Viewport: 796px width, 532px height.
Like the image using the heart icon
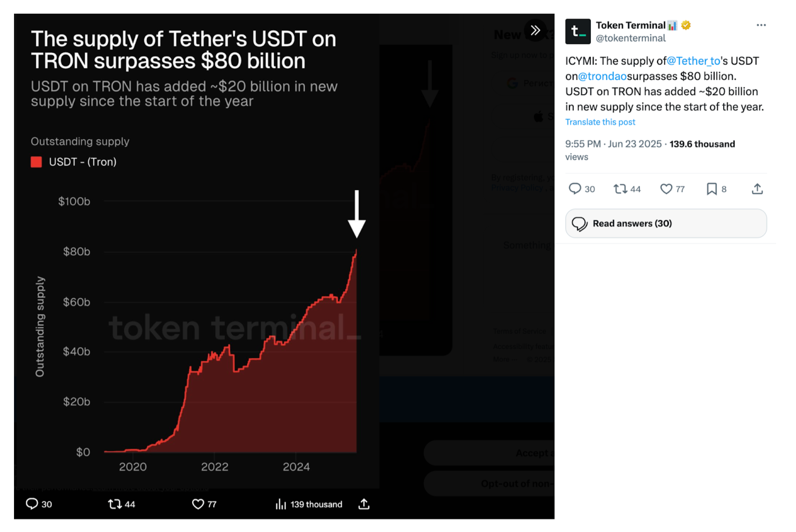(198, 504)
